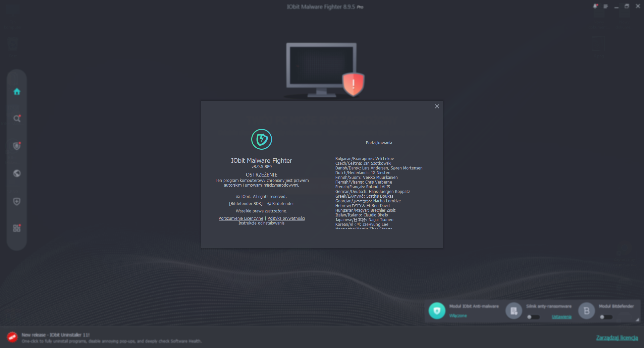The image size is (644, 348).
Task: Click the monitor with warning shield graphic
Action: 325,70
